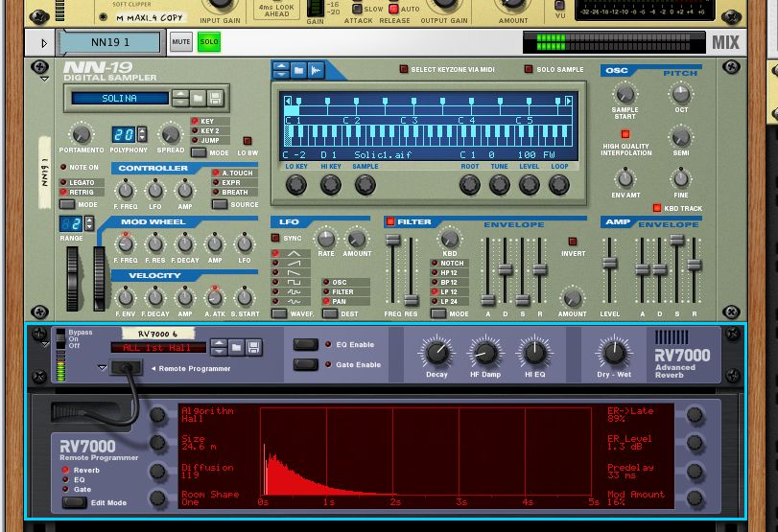Click the filter envelope Amount knob

pyautogui.click(x=572, y=298)
